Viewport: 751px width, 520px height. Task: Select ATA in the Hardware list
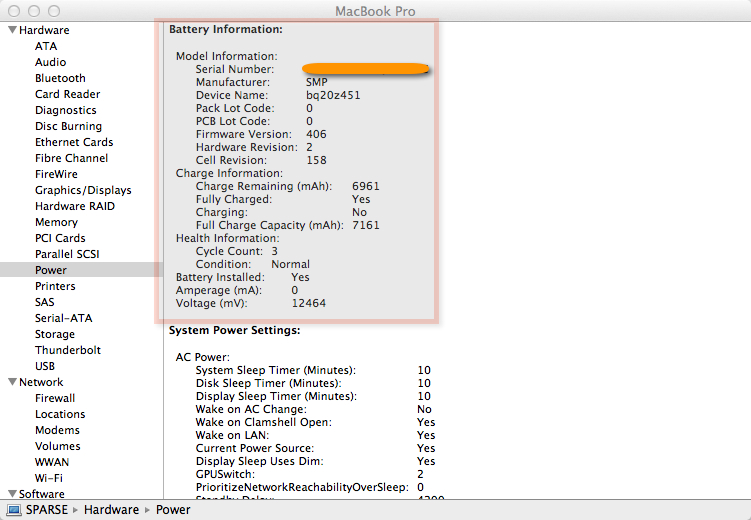46,46
